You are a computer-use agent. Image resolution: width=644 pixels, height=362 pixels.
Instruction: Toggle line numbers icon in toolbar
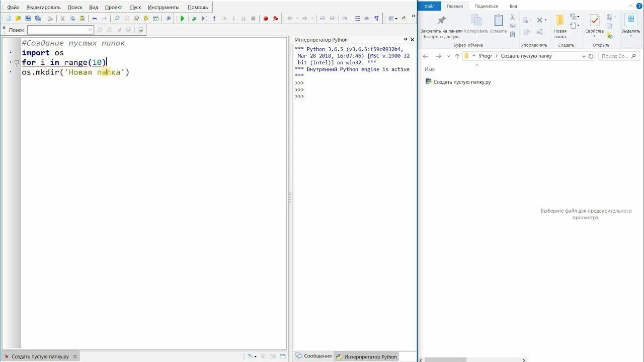[x=357, y=19]
